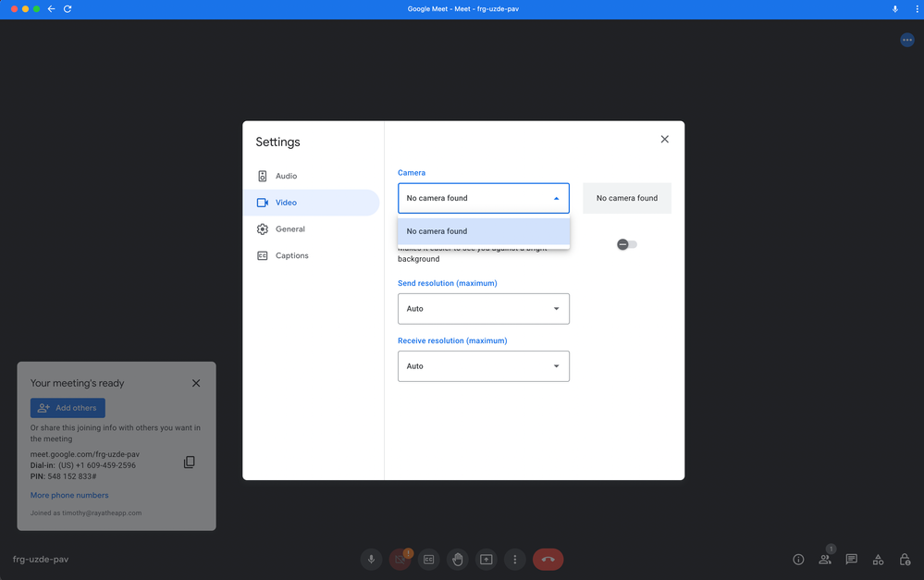Switch to the Captions settings tab
This screenshot has height=580, width=924.
coord(291,255)
